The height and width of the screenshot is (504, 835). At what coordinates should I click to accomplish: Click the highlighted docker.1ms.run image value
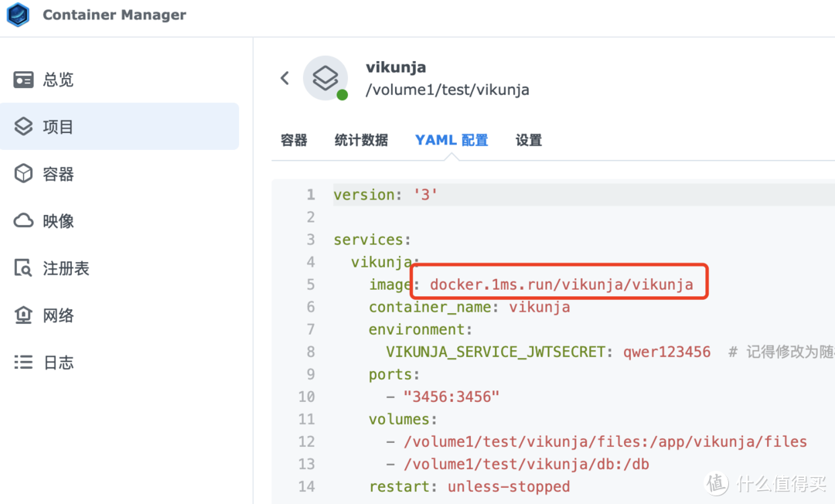561,284
